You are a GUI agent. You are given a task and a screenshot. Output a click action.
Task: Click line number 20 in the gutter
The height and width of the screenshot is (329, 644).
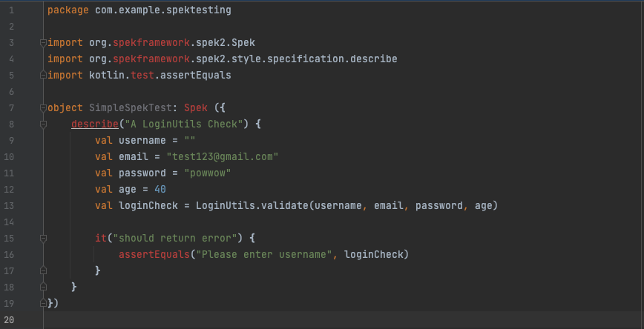coord(9,319)
